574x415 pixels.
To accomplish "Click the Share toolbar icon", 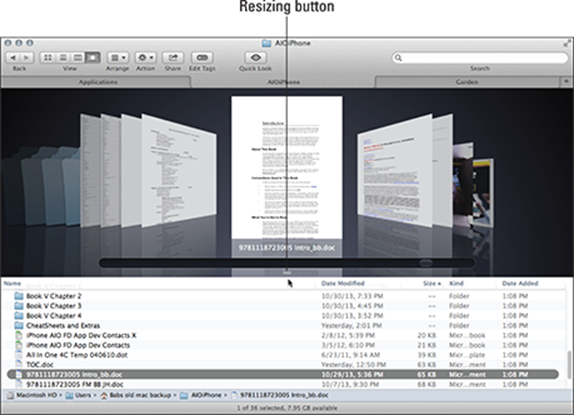I will coord(172,57).
